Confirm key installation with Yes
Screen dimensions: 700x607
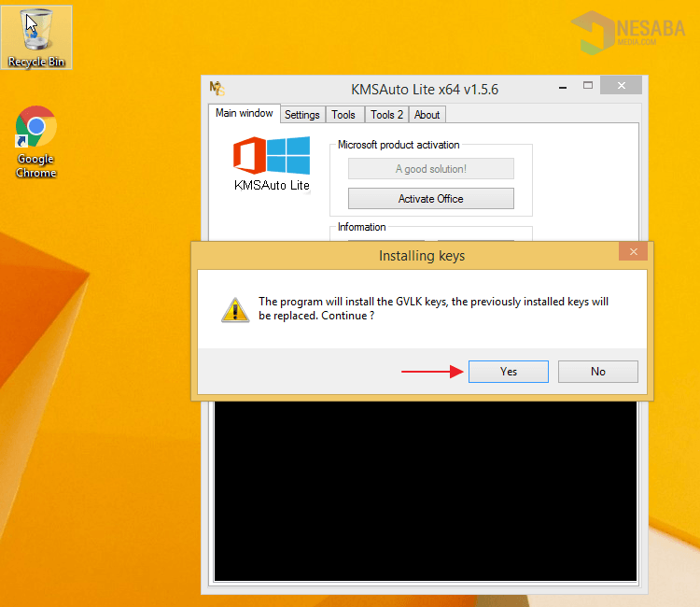coord(508,371)
